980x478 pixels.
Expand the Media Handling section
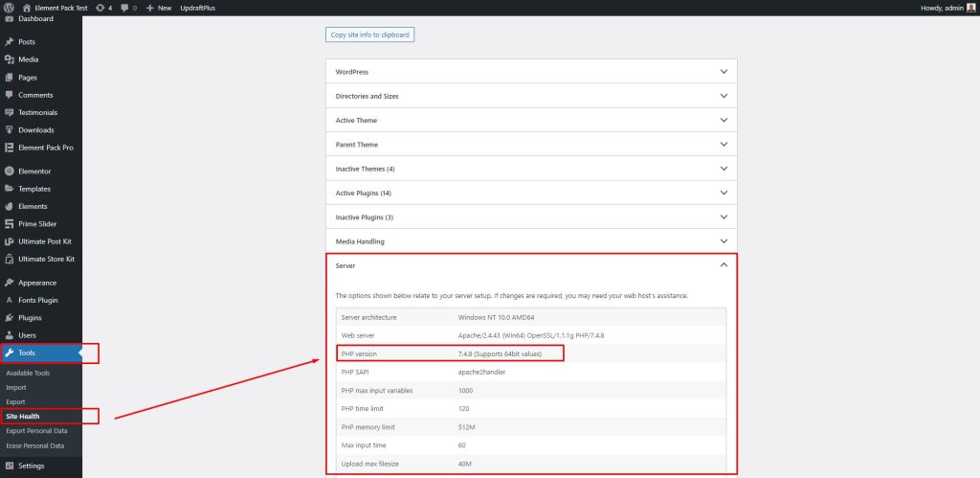[531, 241]
